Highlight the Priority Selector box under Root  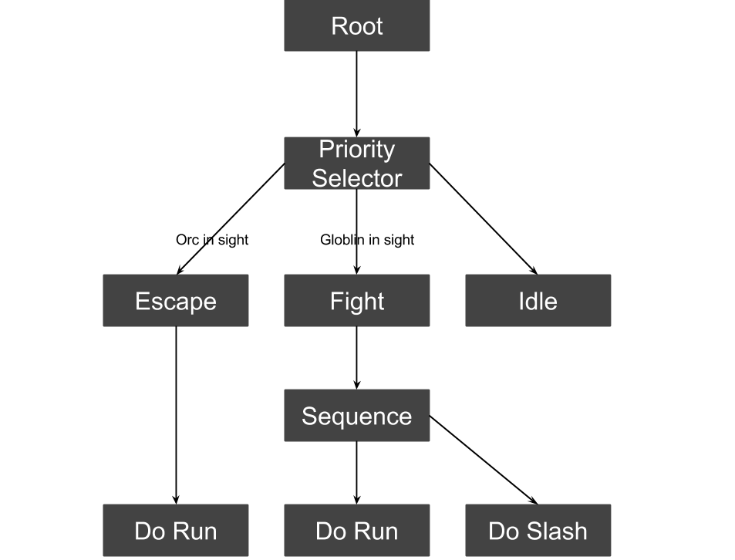[356, 163]
